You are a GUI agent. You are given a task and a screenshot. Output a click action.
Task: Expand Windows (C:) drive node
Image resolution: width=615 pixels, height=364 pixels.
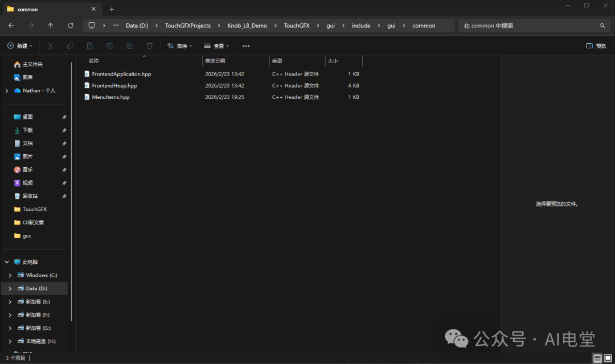tap(10, 275)
